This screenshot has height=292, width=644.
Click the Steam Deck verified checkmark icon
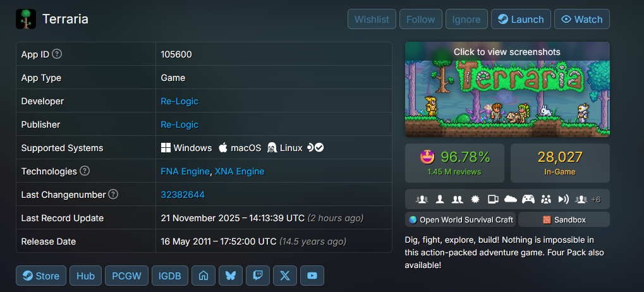[x=320, y=147]
